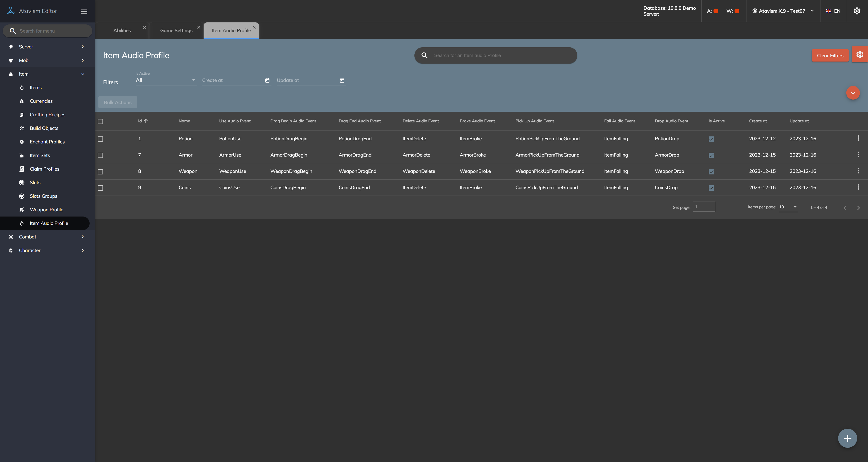868x462 pixels.
Task: Open Create at calendar picker
Action: click(x=267, y=81)
